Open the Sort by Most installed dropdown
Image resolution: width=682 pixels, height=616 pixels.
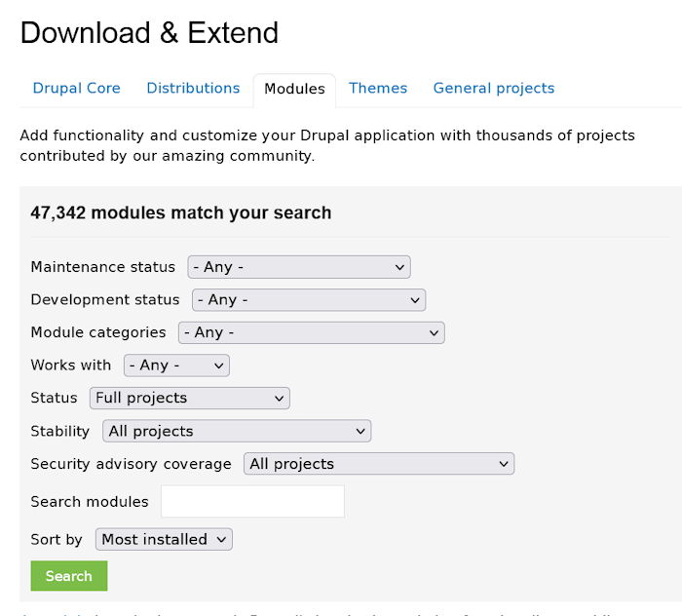(164, 539)
